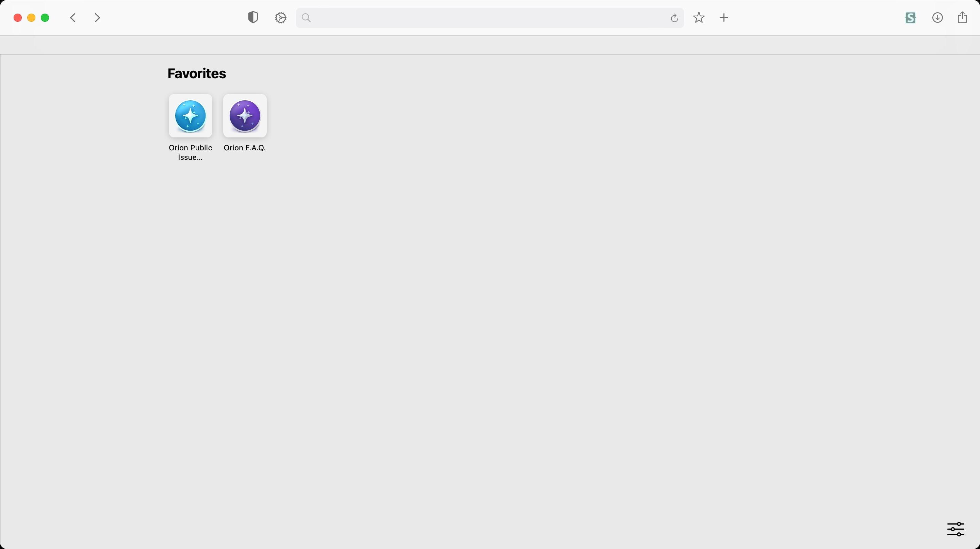Click the "Orion Public Issue..." label
Screen dimensions: 980x549
click(x=190, y=152)
